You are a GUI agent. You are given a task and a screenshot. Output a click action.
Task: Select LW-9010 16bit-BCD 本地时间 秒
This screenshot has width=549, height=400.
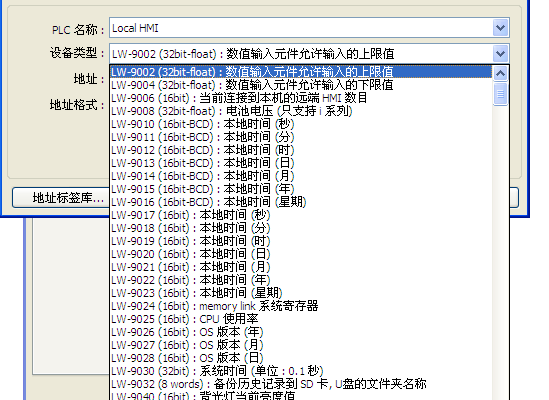[x=301, y=124]
